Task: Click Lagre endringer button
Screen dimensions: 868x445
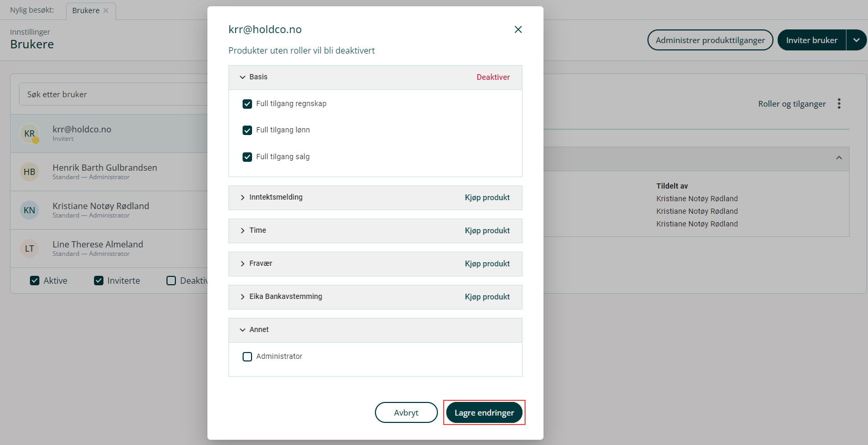Action: 484,412
